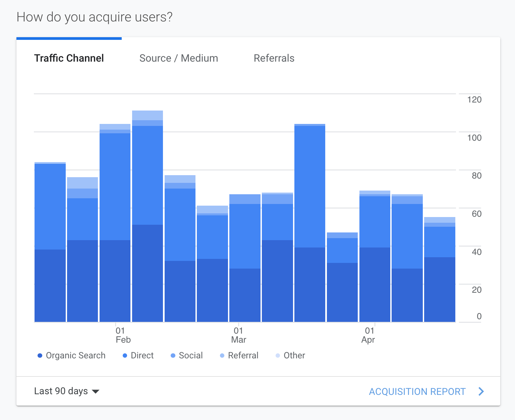Click the Referral legend dot
This screenshot has height=420, width=515.
(222, 356)
